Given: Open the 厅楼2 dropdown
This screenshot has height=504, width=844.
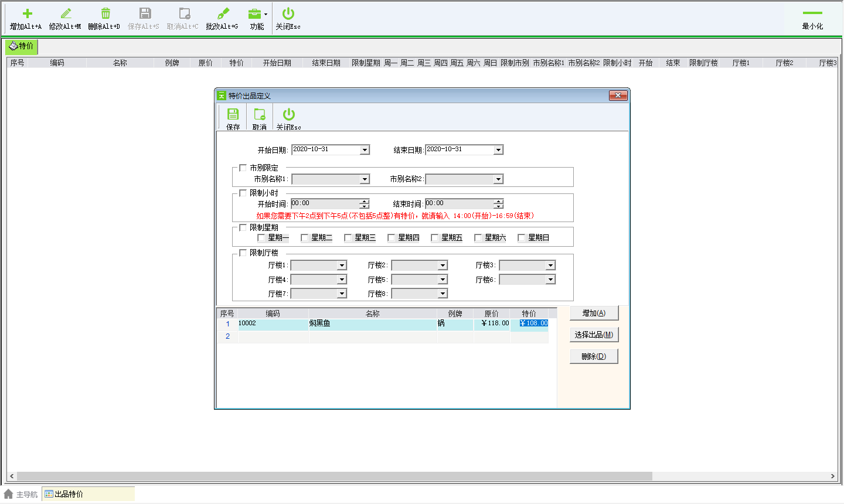Looking at the screenshot, I should [443, 265].
